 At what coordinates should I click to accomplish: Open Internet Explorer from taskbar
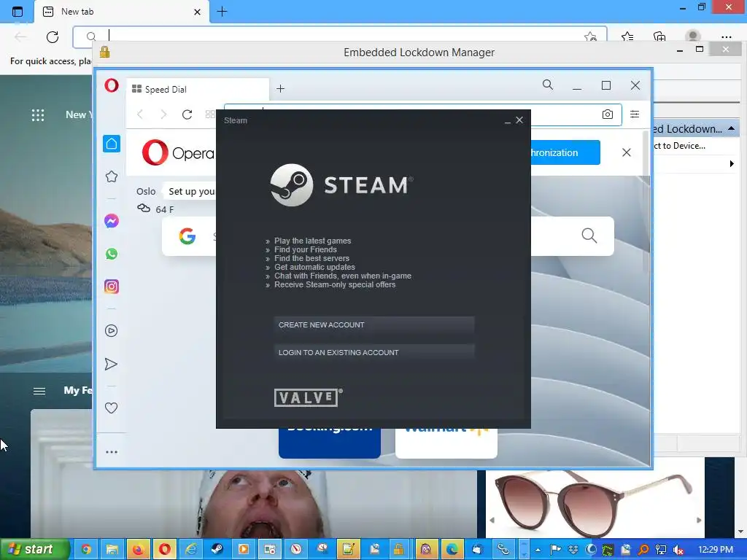click(x=190, y=550)
